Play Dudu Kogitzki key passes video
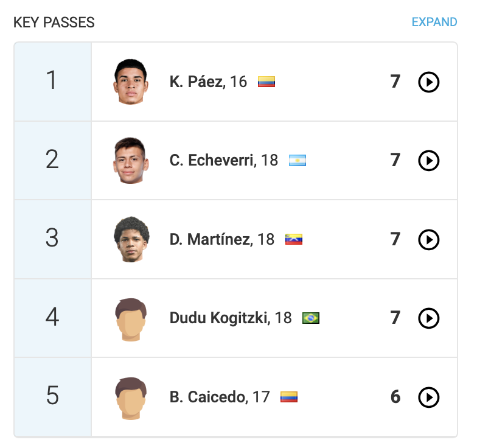477x448 pixels. (x=429, y=318)
